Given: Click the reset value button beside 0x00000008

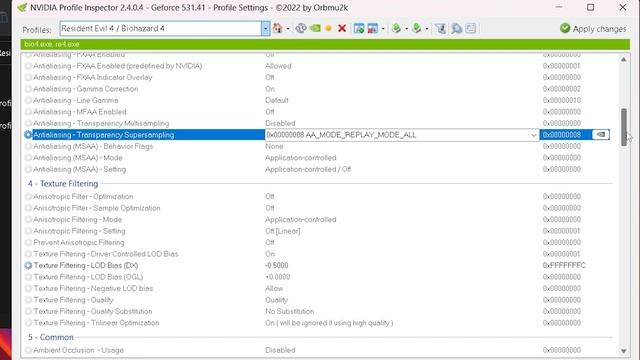Looking at the screenshot, I should pos(600,135).
